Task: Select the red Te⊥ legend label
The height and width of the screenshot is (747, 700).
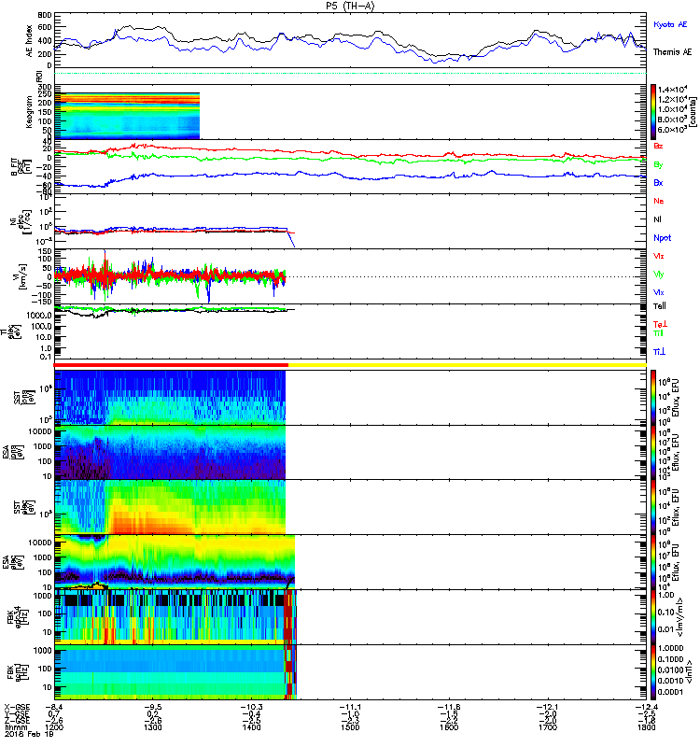Action: (x=660, y=324)
